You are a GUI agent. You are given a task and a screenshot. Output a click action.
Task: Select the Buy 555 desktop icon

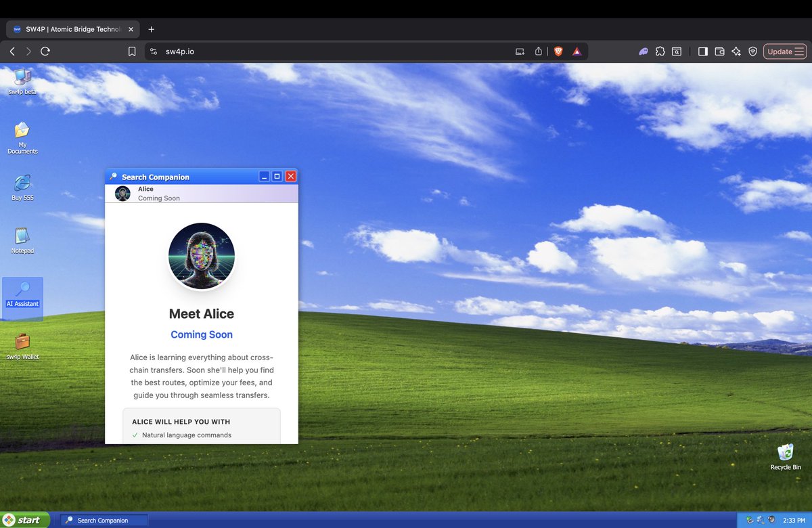click(22, 188)
